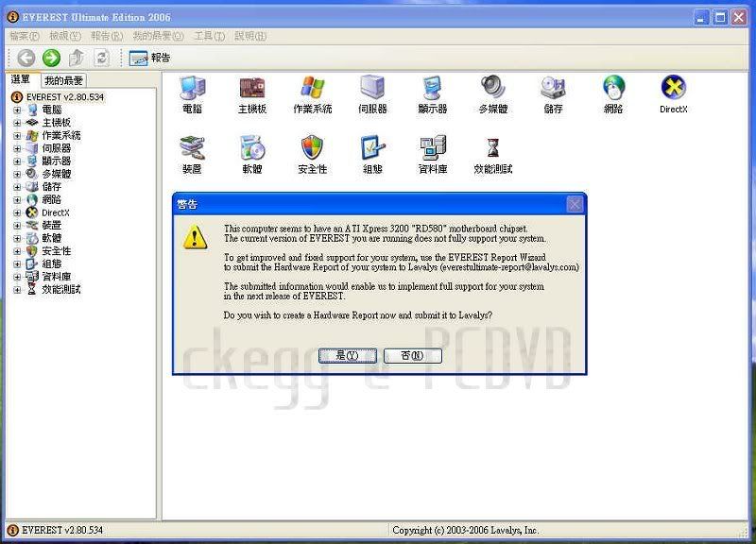Expand the 網路 node in the tree
This screenshot has width=756, height=544.
(17, 200)
